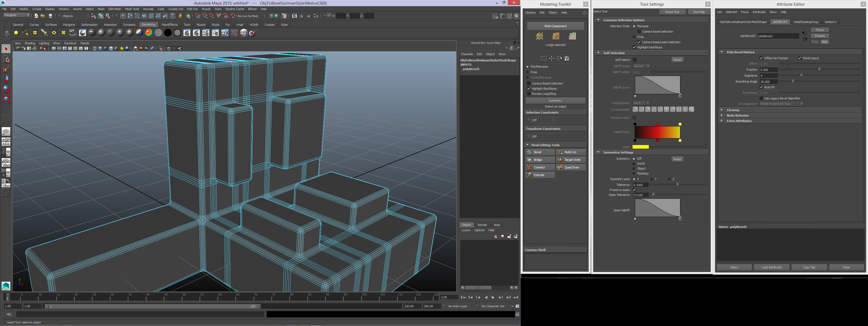Select the Bridge tool
868x326 pixels.
click(x=540, y=160)
